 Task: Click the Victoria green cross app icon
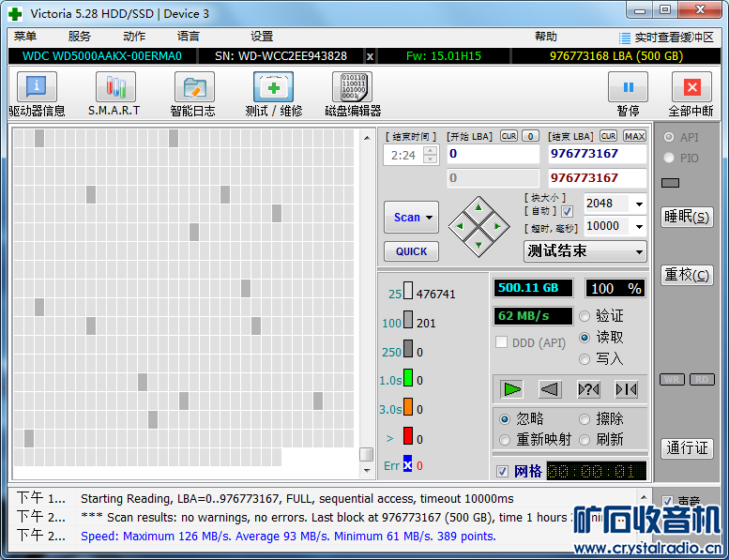coord(15,13)
